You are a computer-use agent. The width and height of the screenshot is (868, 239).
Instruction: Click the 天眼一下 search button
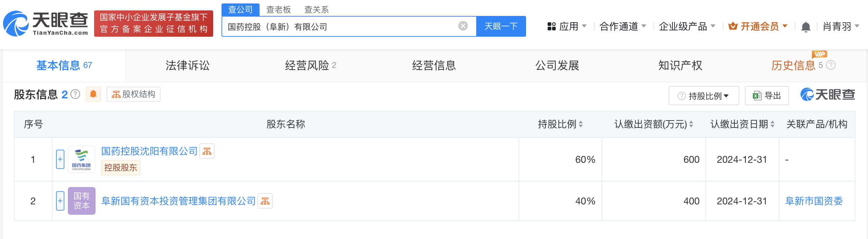click(501, 26)
